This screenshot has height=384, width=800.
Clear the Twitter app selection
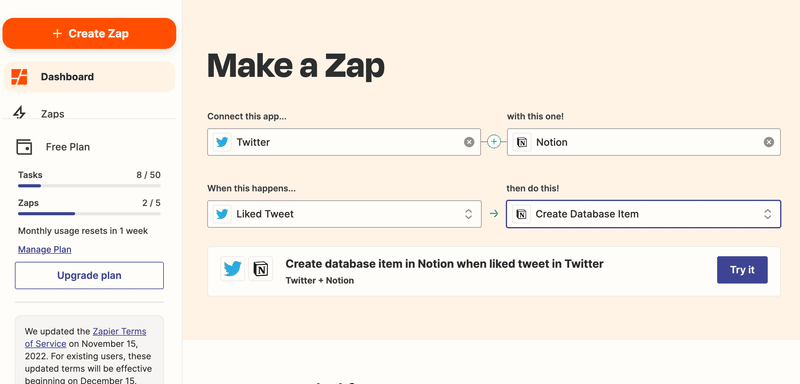coord(469,142)
